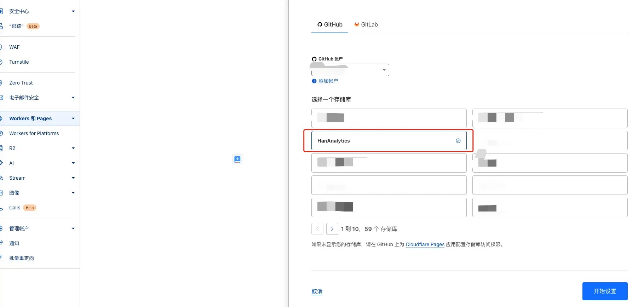Click the checkmark icon on HanAnalytics
The image size is (644, 307).
click(458, 141)
